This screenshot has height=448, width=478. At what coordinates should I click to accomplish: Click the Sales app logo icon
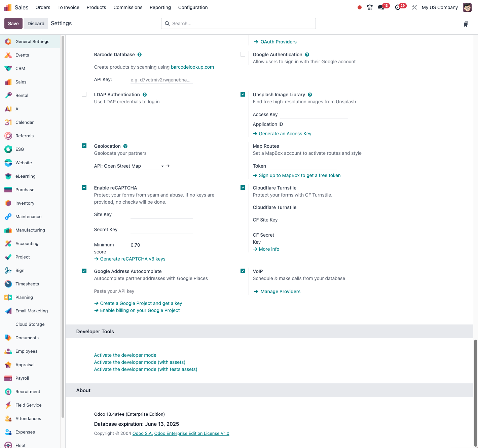tap(8, 7)
